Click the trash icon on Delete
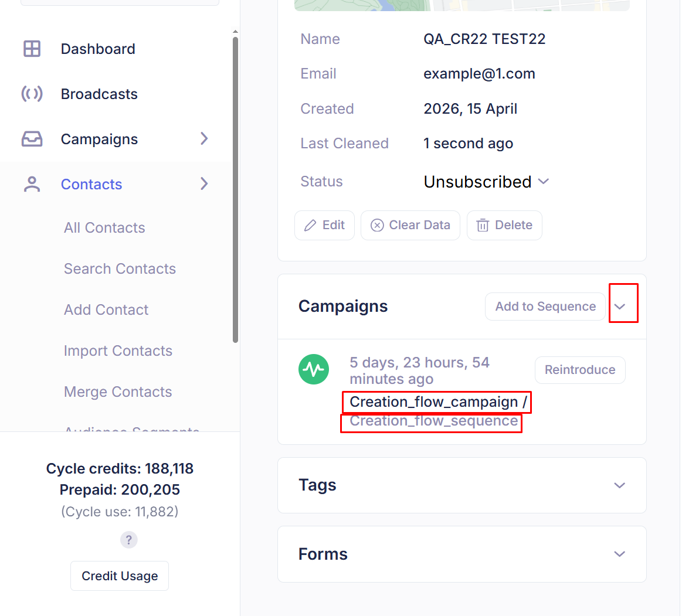The width and height of the screenshot is (682, 616). coord(483,225)
